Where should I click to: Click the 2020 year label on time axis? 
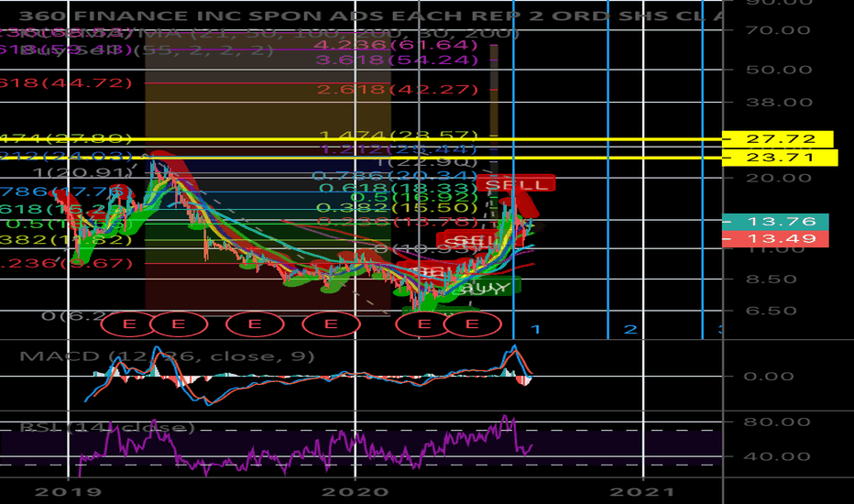coord(356,492)
